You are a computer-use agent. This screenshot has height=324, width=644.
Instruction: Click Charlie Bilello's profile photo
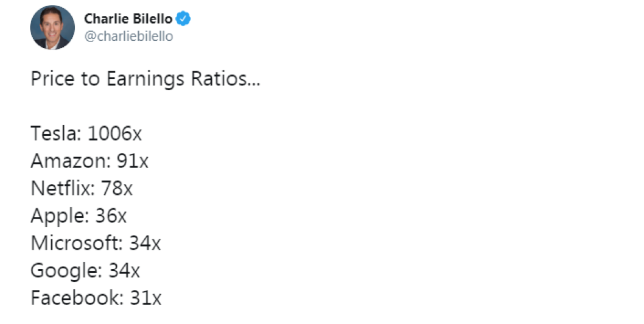pyautogui.click(x=52, y=27)
